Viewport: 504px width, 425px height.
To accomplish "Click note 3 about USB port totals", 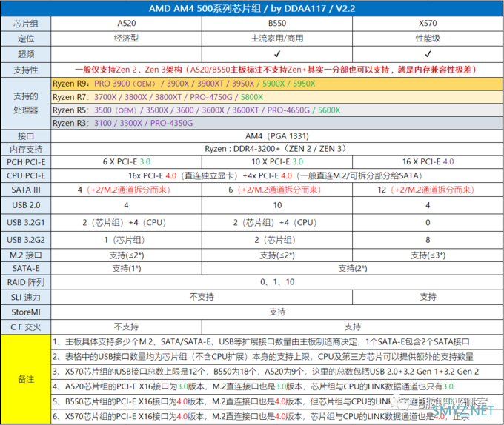I will 276,372.
